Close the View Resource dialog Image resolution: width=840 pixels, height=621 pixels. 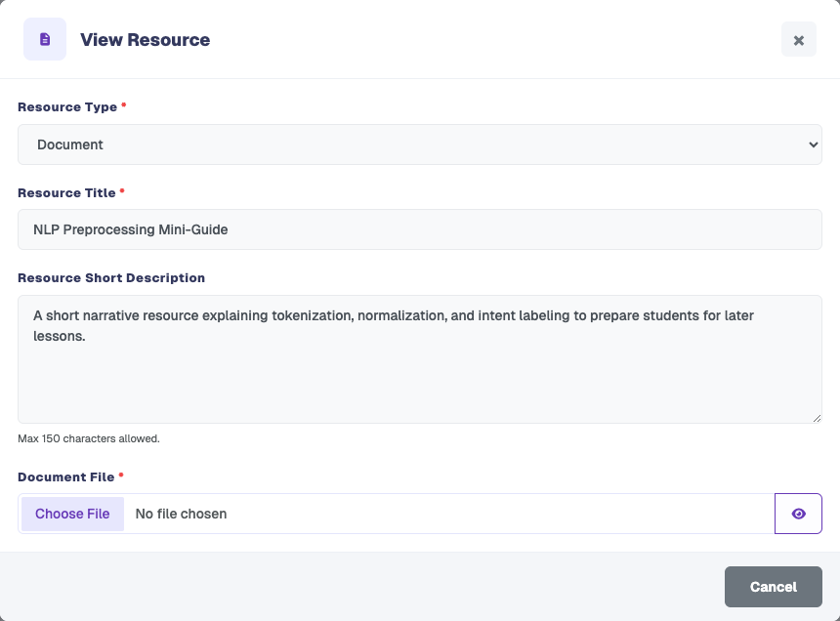point(798,40)
